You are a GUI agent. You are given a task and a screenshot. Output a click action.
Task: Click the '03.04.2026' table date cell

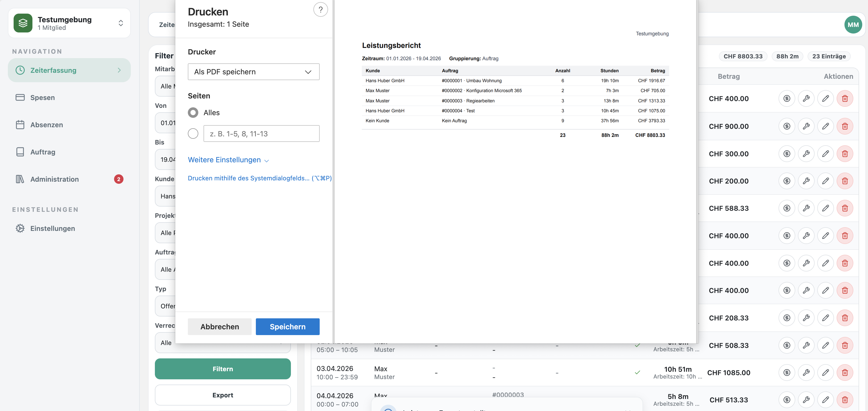coord(335,369)
